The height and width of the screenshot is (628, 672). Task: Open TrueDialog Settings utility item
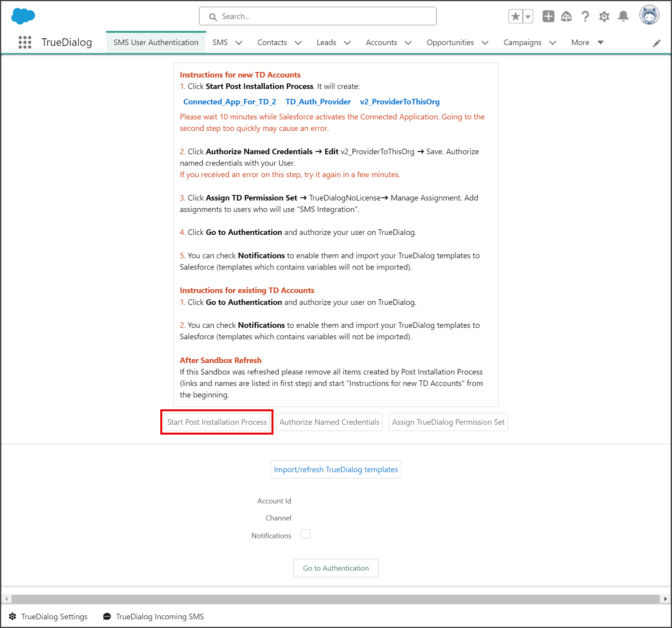click(48, 617)
